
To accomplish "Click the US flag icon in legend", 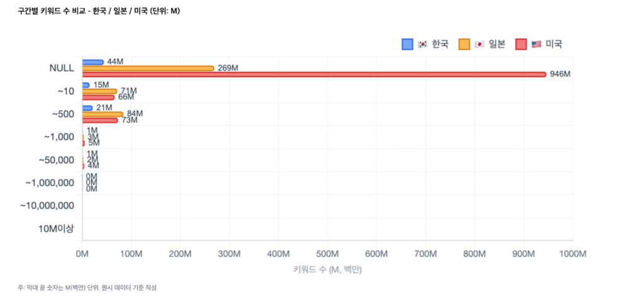I will pyautogui.click(x=536, y=44).
